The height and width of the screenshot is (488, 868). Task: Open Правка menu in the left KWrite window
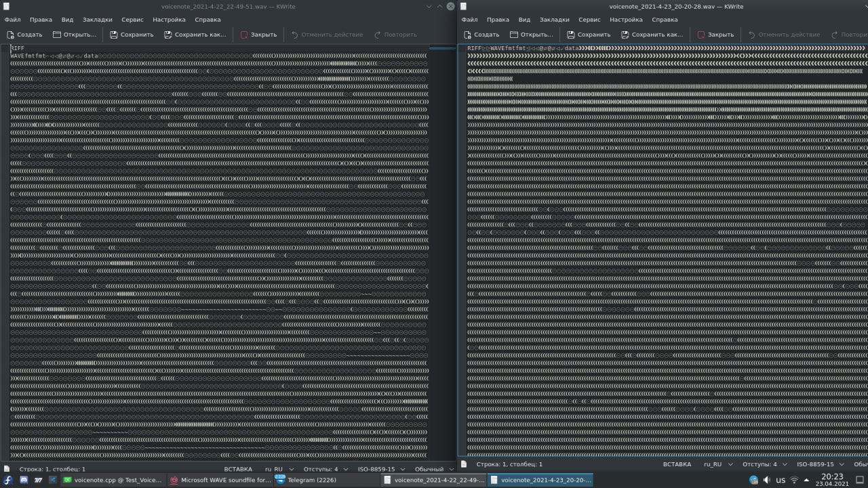click(41, 20)
